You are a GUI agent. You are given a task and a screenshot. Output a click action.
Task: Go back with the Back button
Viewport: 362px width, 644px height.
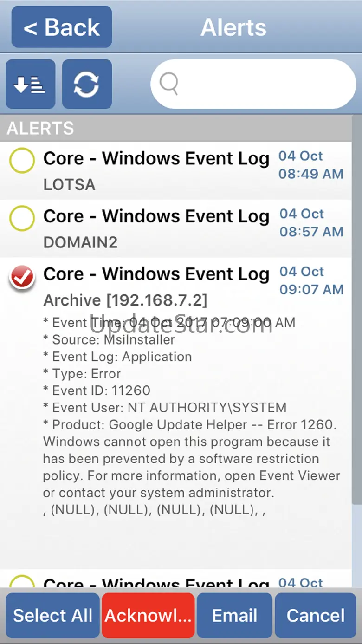click(62, 27)
